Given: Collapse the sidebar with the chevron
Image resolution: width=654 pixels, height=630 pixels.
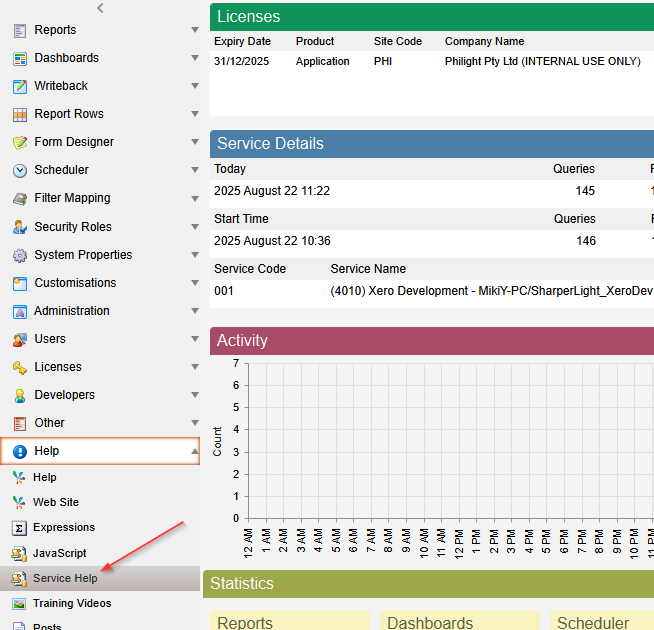Looking at the screenshot, I should [100, 8].
